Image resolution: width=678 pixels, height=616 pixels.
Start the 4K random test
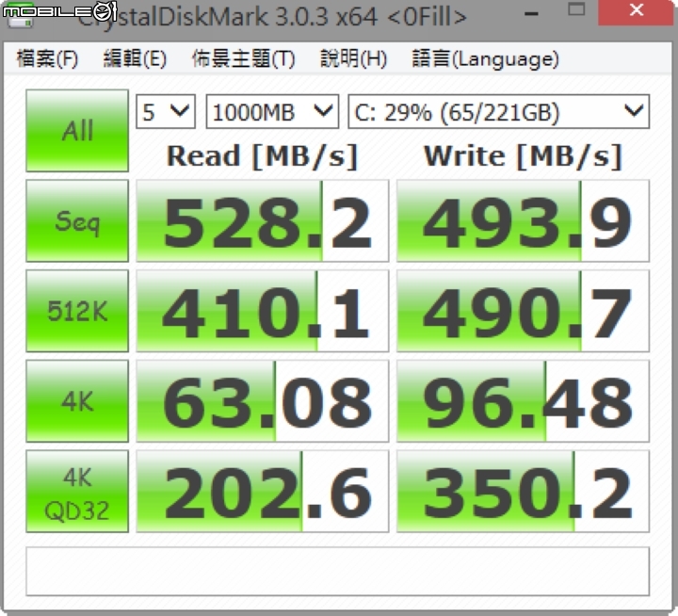point(77,401)
